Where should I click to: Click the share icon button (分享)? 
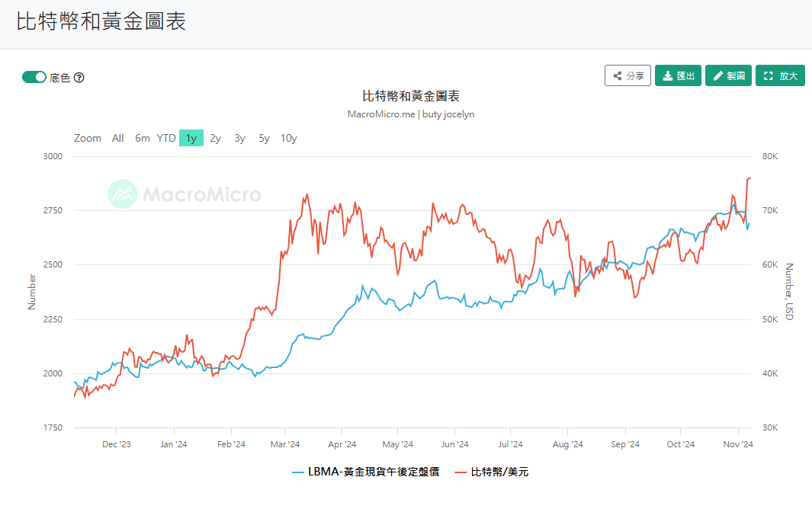click(627, 76)
